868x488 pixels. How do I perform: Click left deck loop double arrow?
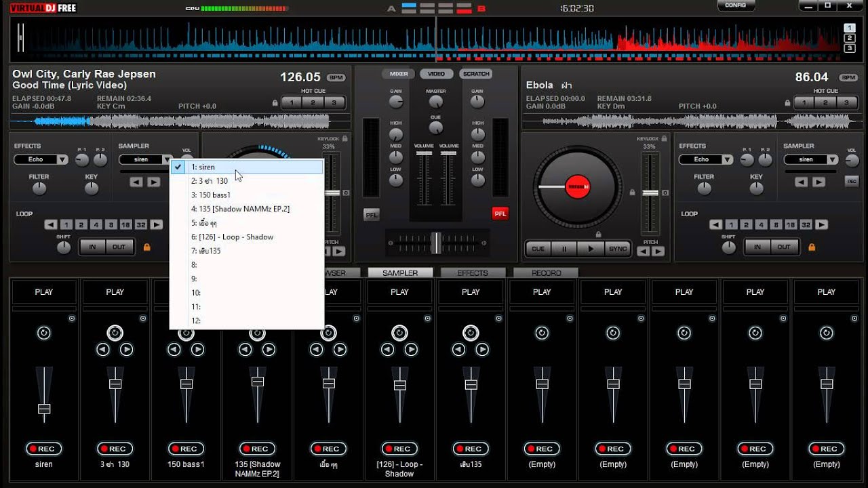(157, 224)
